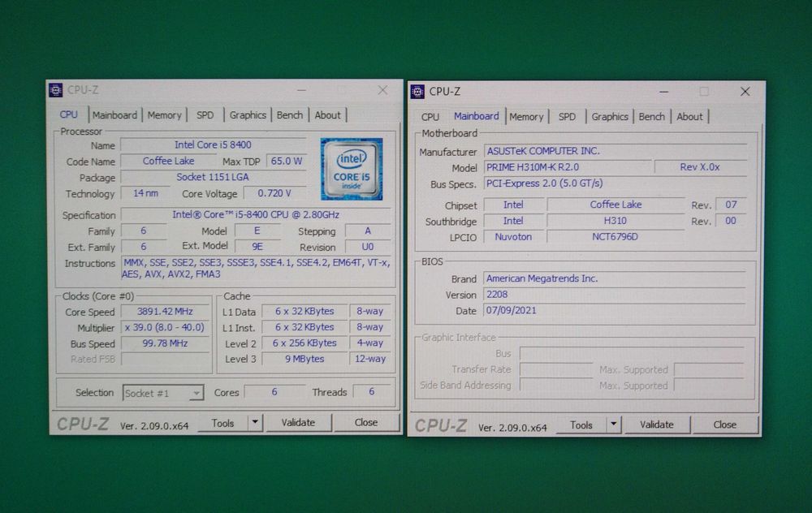Image resolution: width=812 pixels, height=513 pixels.
Task: Click Validate button in left CPU-Z window
Action: (x=298, y=422)
